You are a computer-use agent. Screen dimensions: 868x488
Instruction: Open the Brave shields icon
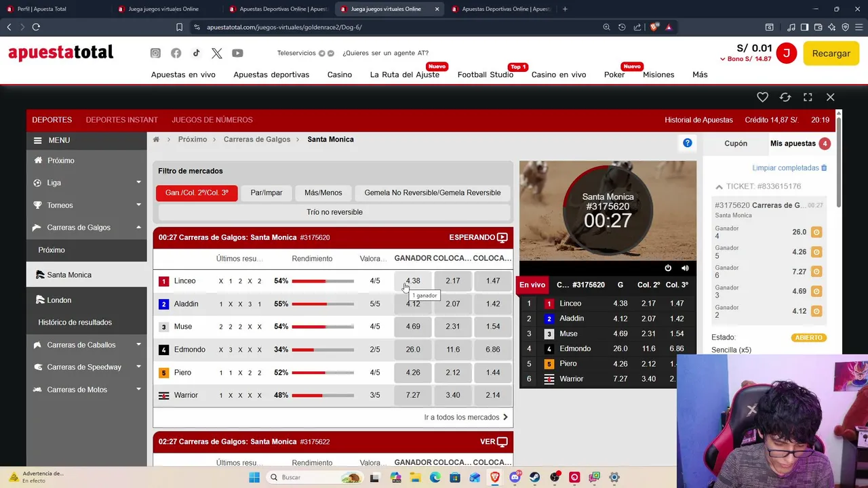click(x=654, y=27)
